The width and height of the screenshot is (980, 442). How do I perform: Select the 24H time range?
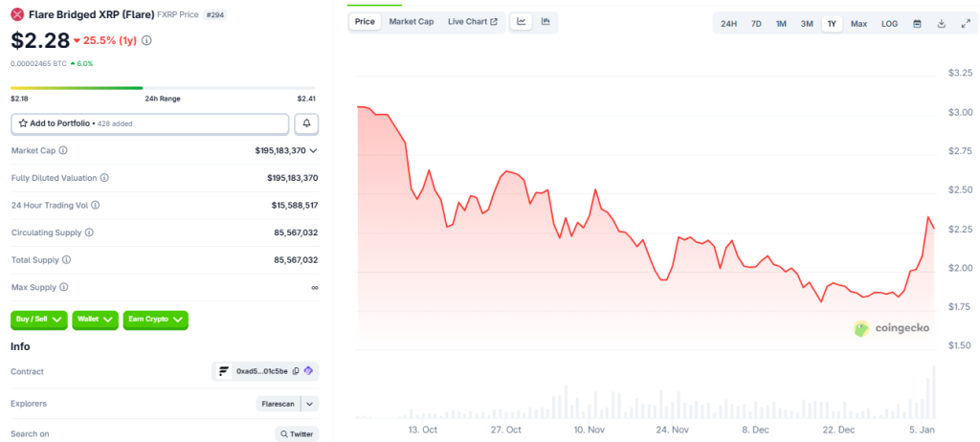(x=728, y=23)
